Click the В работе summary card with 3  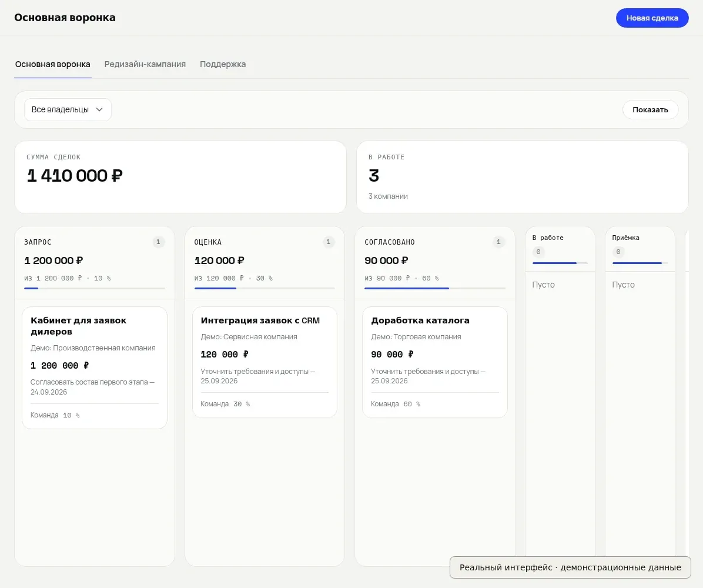coord(523,177)
